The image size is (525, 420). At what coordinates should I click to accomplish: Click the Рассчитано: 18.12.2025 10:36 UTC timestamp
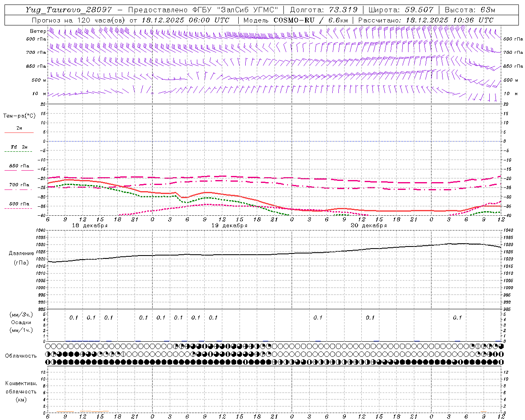426,20
